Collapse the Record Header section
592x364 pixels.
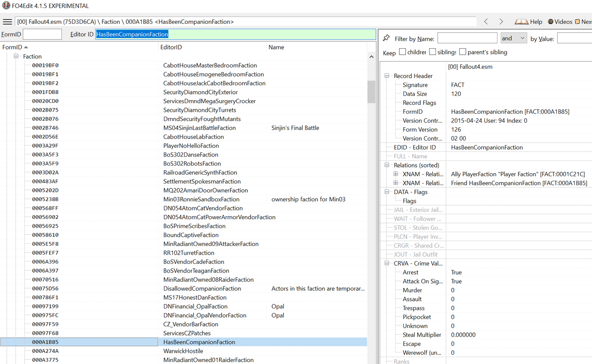387,76
